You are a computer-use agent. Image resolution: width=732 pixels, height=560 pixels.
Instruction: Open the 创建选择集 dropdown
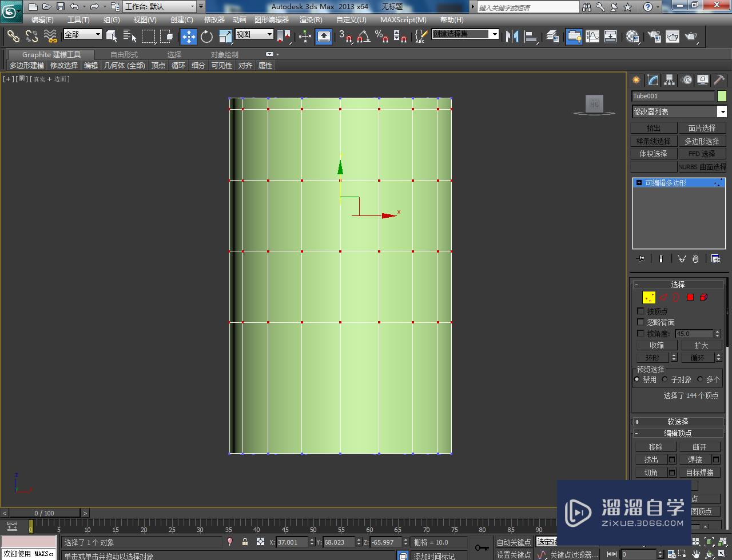(465, 34)
